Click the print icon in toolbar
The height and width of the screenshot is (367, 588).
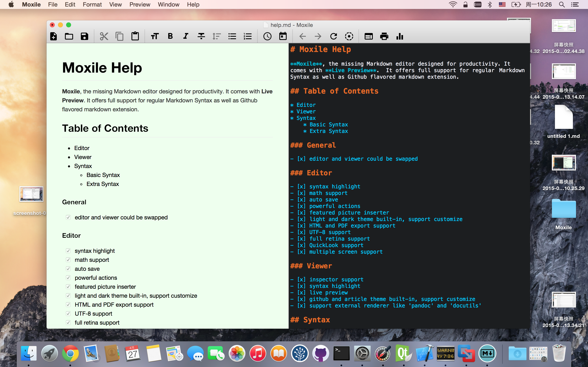coord(384,36)
